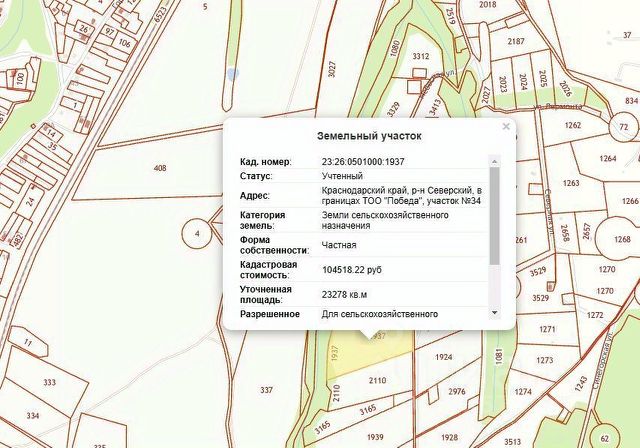Click the ownership value Частная
Image resolution: width=640 pixels, height=448 pixels.
point(339,245)
